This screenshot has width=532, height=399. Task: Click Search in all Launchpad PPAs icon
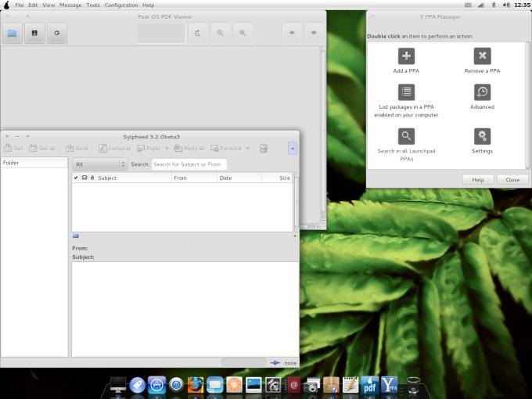[x=406, y=136]
